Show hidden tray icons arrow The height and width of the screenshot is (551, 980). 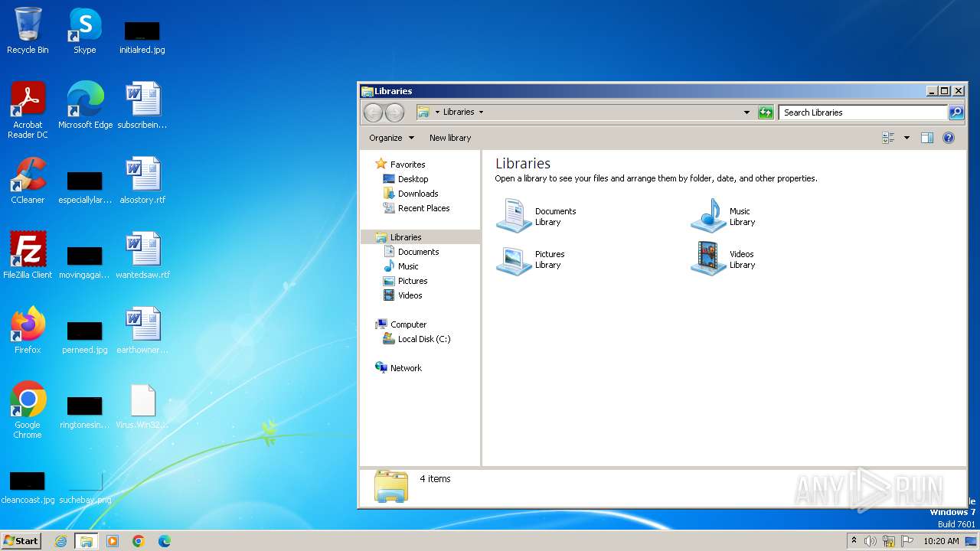click(854, 540)
